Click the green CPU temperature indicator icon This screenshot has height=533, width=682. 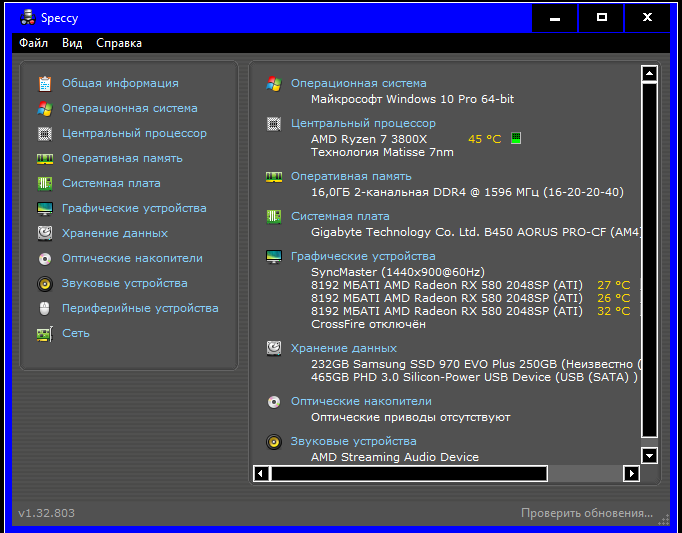point(516,138)
